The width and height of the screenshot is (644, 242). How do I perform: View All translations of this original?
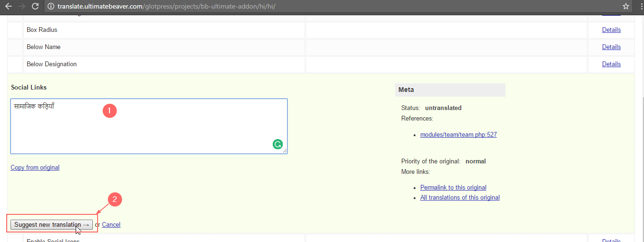click(459, 198)
